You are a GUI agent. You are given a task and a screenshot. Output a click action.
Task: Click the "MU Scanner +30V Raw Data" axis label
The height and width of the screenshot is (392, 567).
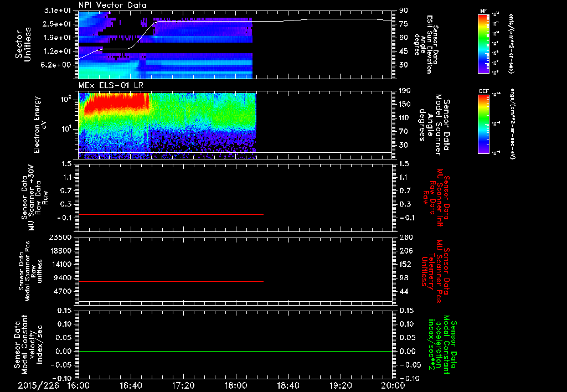[34, 198]
